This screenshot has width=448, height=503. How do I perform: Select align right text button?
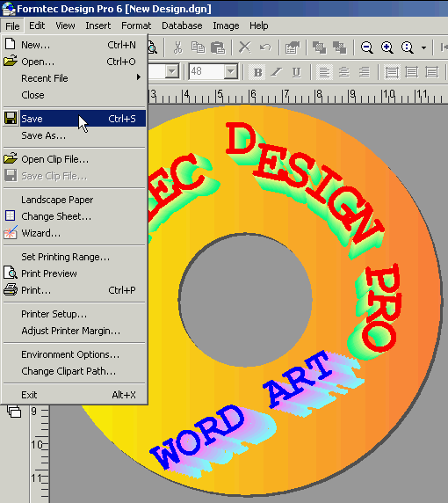pos(364,72)
